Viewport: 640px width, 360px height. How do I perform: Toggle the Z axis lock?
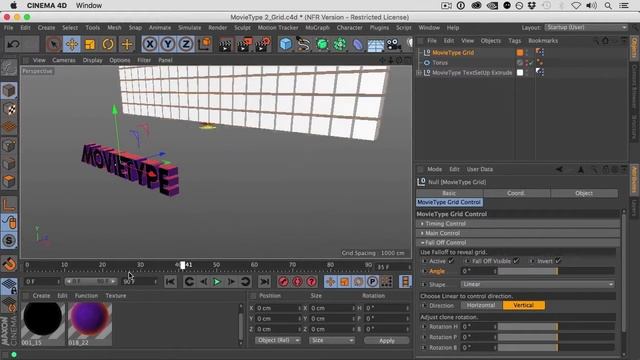(x=186, y=44)
